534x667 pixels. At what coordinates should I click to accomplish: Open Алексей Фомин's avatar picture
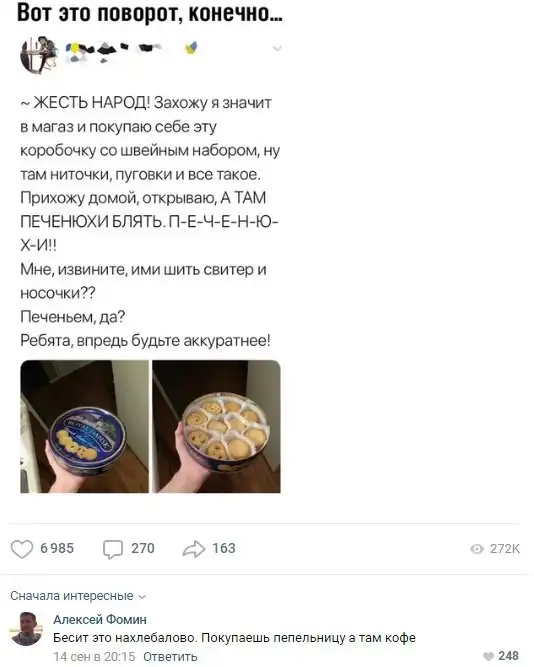(26, 629)
